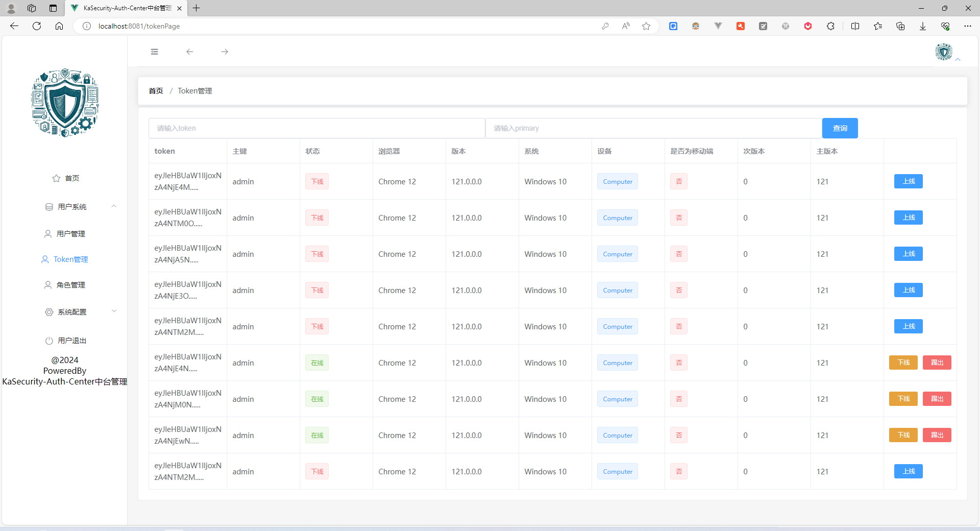Open the browser extensions puzzle icon
Viewport: 980px width, 531px height.
tap(830, 26)
